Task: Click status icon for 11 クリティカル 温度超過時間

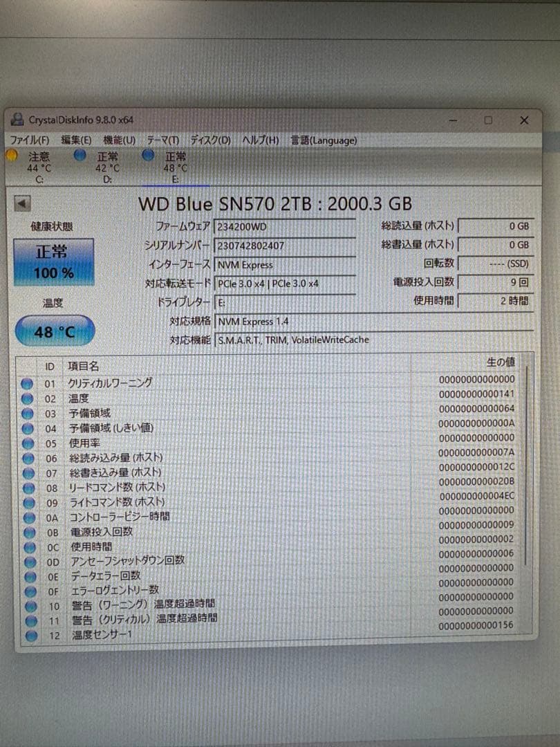Action: (31, 621)
